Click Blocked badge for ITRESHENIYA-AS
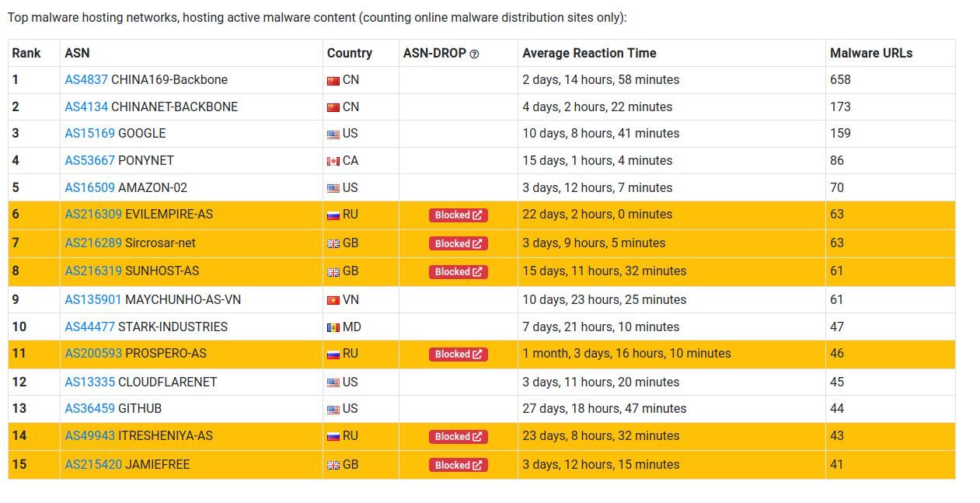The width and height of the screenshot is (980, 503). (458, 437)
